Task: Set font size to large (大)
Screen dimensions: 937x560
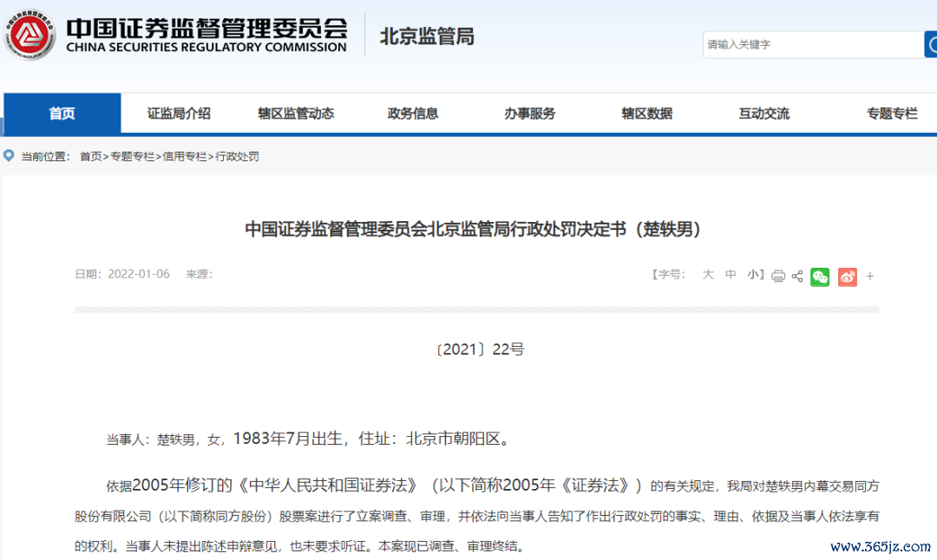Action: click(708, 275)
